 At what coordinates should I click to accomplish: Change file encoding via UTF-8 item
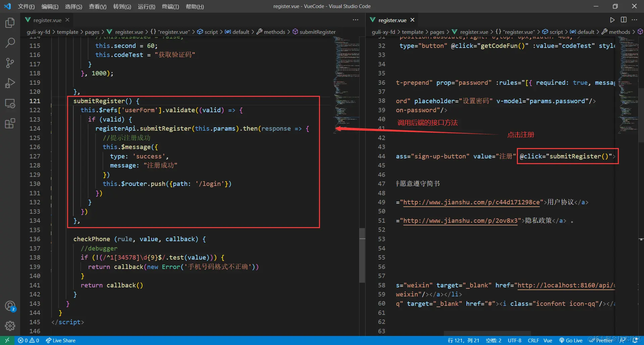pyautogui.click(x=515, y=340)
